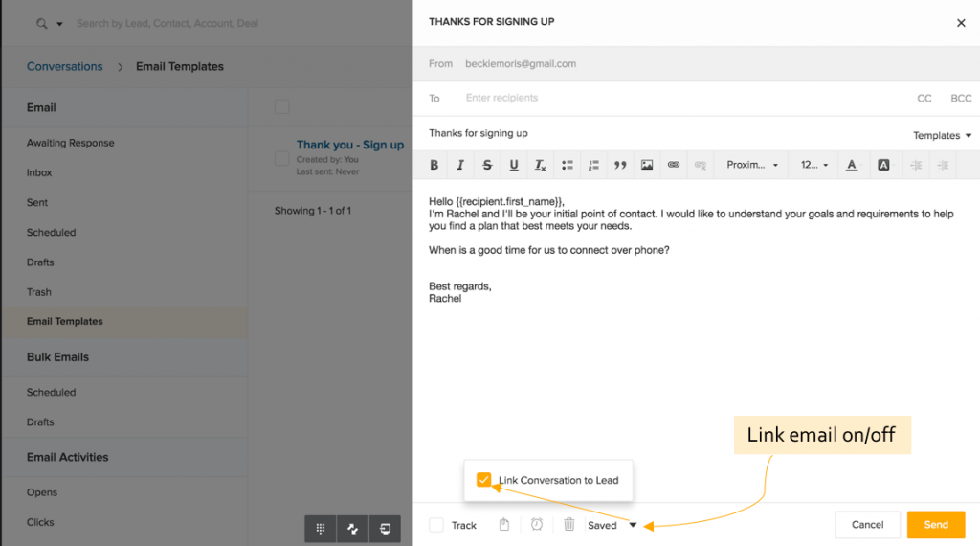Viewport: 980px width, 546px height.
Task: Add CC recipients
Action: pyautogui.click(x=924, y=99)
